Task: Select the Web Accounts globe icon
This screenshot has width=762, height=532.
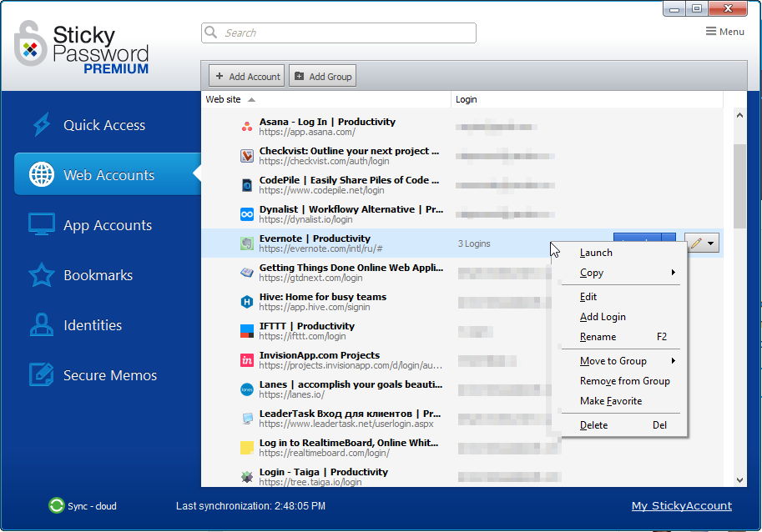Action: click(x=42, y=174)
